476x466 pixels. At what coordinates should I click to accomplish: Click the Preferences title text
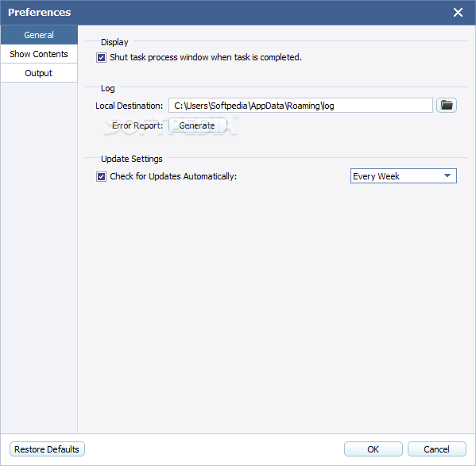tap(40, 13)
